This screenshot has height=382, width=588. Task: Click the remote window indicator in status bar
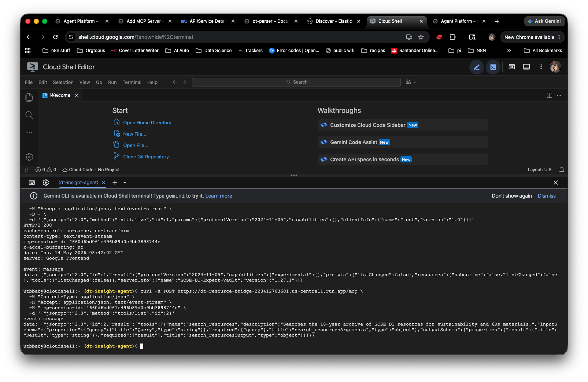[x=26, y=170]
